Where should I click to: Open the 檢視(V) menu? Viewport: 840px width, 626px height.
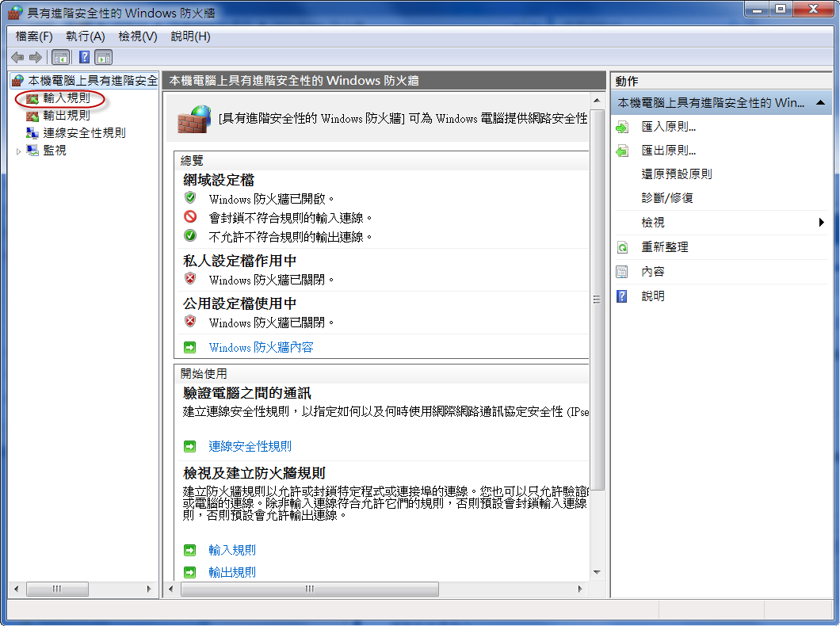[x=138, y=36]
